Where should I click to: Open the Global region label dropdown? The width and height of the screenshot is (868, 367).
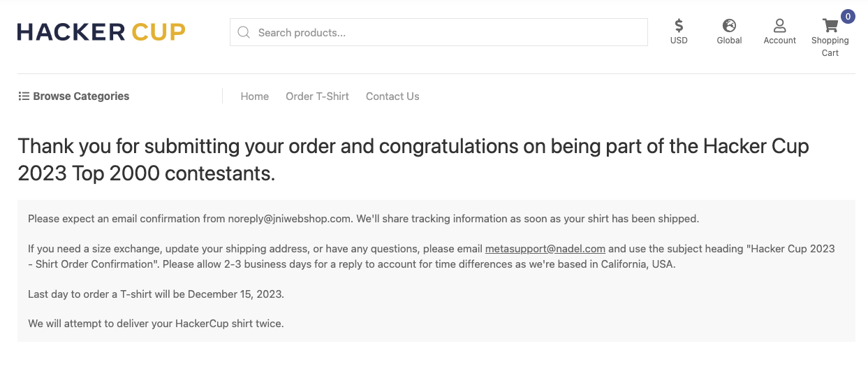(x=729, y=41)
